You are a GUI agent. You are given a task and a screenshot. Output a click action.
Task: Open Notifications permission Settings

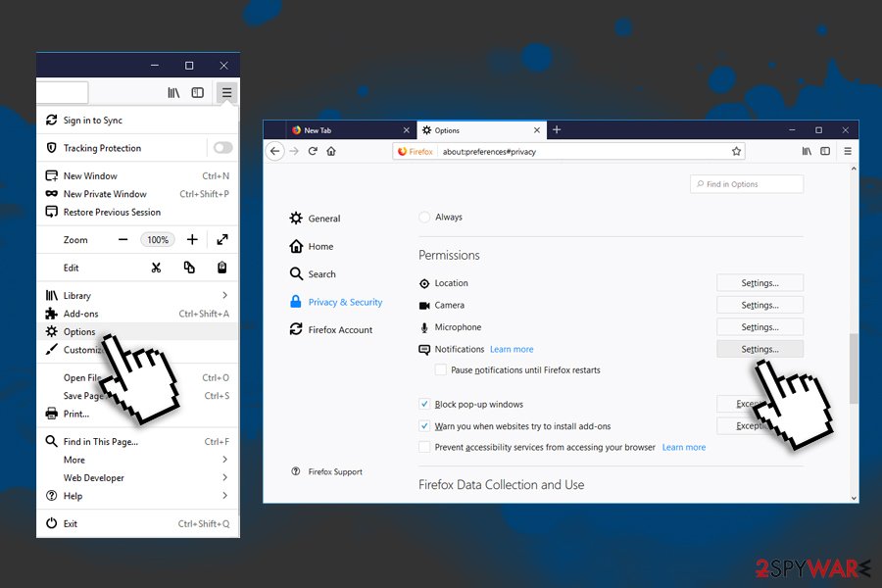(x=759, y=349)
